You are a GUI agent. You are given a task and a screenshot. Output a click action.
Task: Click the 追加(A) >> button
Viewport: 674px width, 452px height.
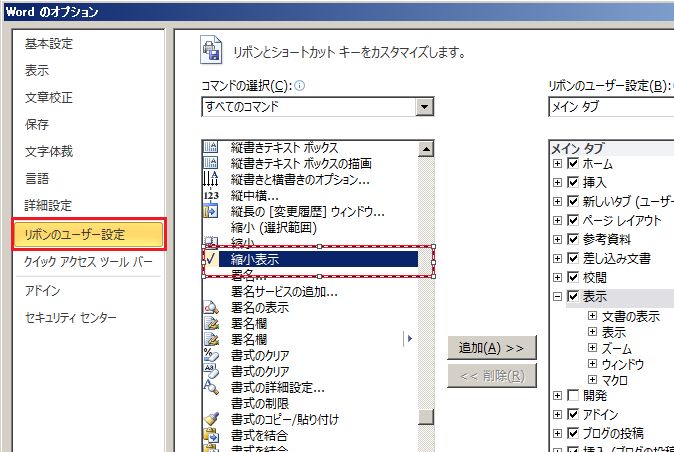click(492, 348)
